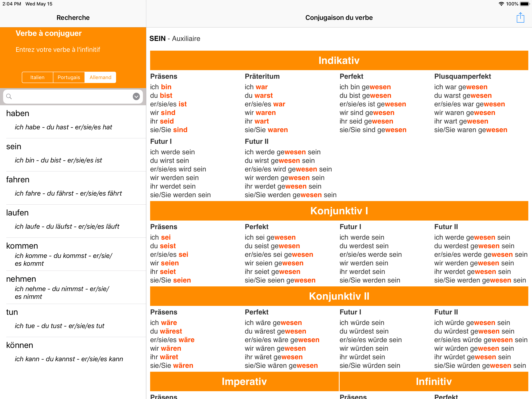
Task: Click the 'Recherche' panel title
Action: [73, 18]
